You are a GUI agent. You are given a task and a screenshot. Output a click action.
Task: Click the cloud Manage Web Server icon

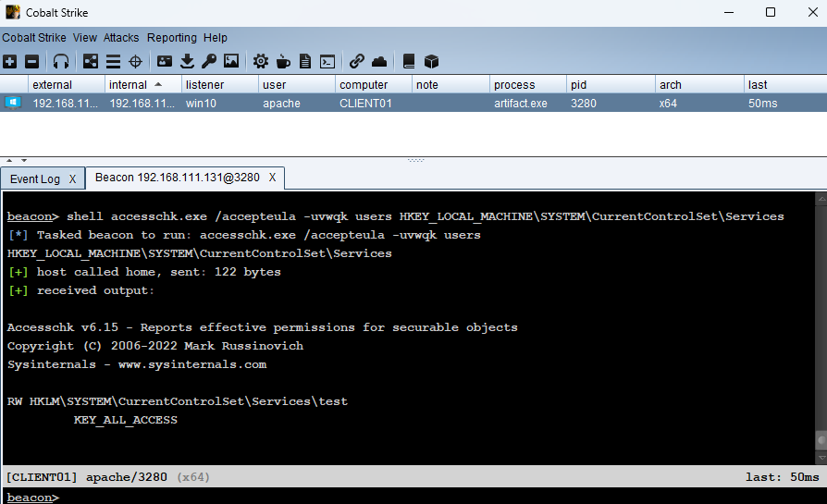(x=379, y=62)
